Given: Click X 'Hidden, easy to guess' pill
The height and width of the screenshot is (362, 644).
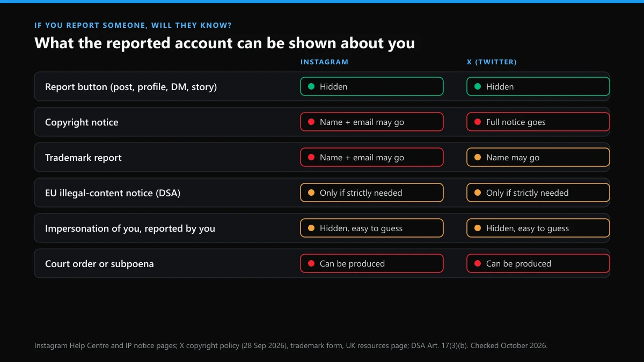Looking at the screenshot, I should coord(538,228).
